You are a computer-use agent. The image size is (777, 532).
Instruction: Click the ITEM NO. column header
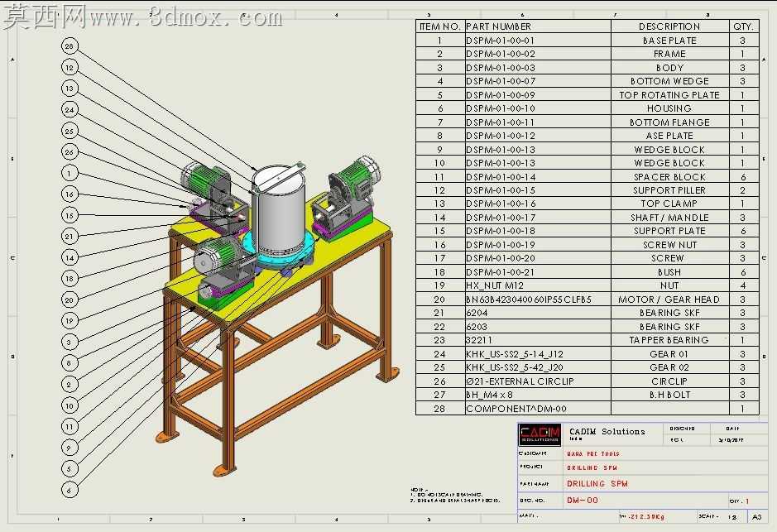click(440, 26)
